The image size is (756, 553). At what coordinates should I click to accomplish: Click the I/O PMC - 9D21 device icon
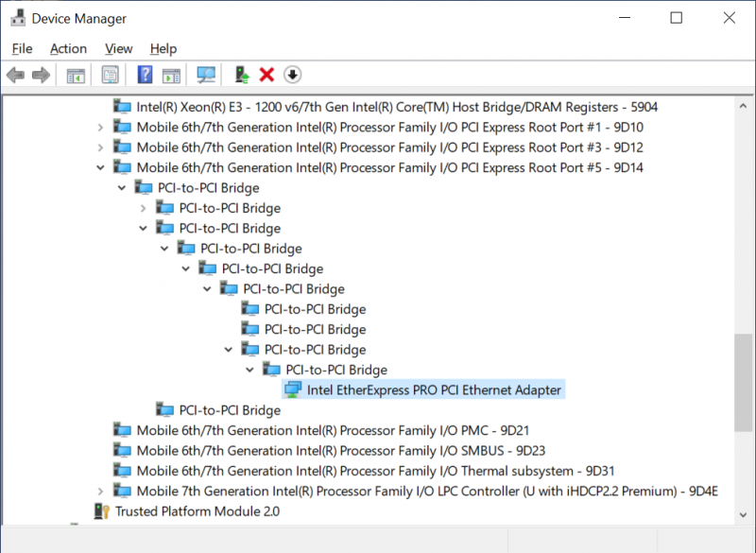(122, 430)
